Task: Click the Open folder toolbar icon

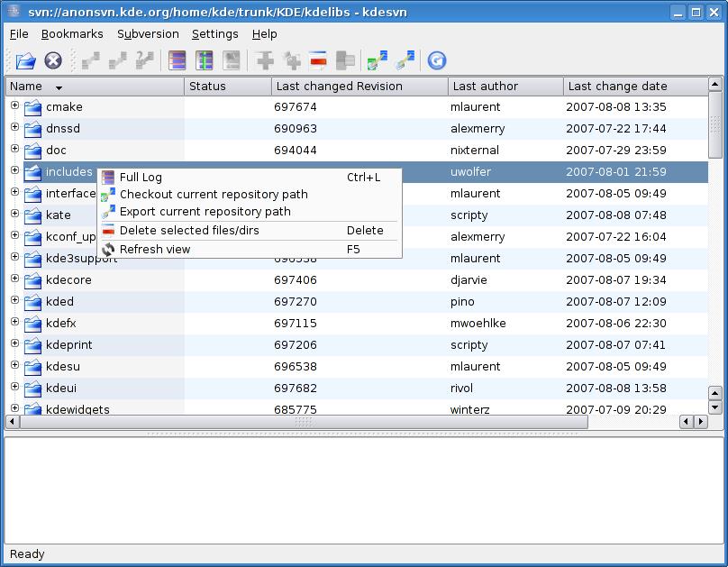Action: 26,60
